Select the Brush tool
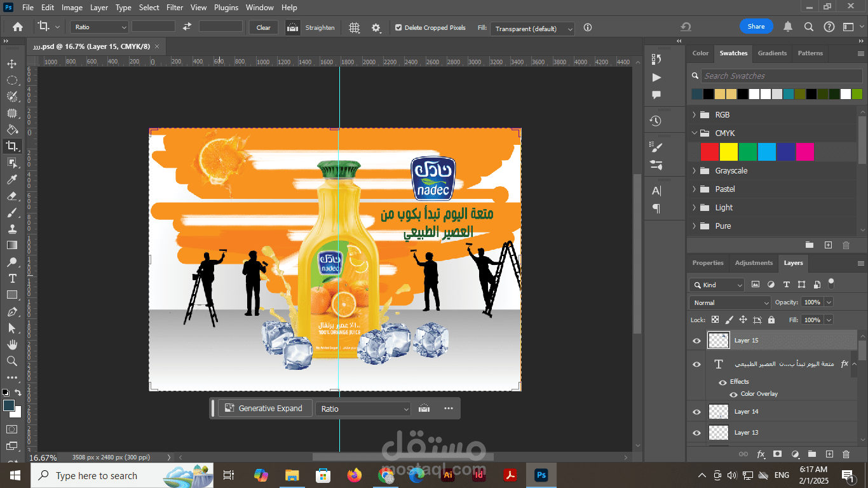The image size is (868, 488). click(11, 212)
